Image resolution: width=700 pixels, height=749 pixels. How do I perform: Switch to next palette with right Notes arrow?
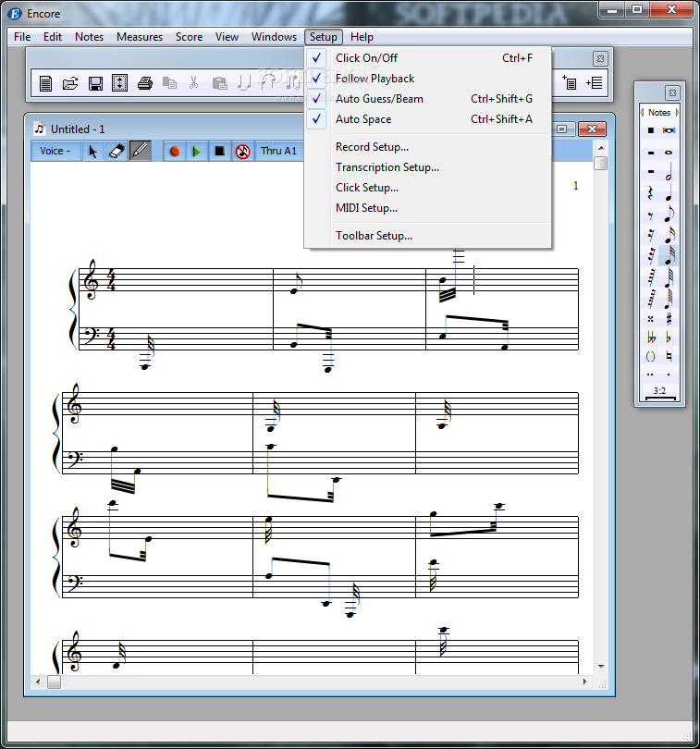tap(677, 112)
